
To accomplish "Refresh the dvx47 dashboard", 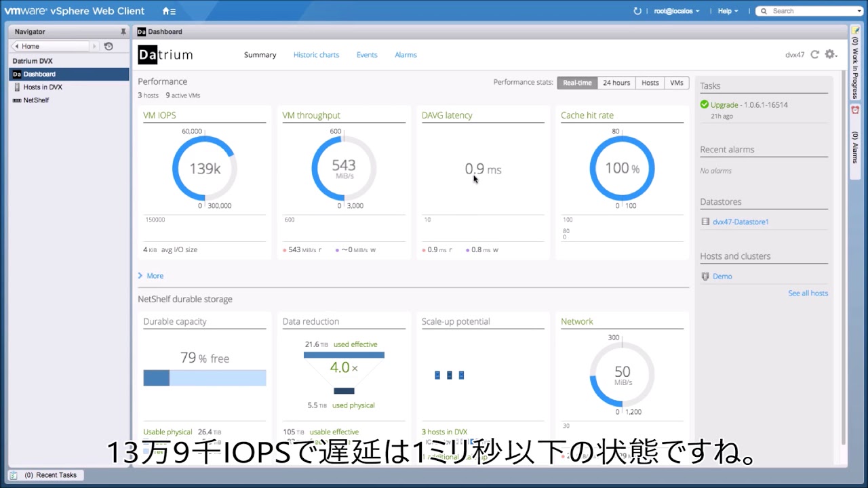I will [x=815, y=55].
